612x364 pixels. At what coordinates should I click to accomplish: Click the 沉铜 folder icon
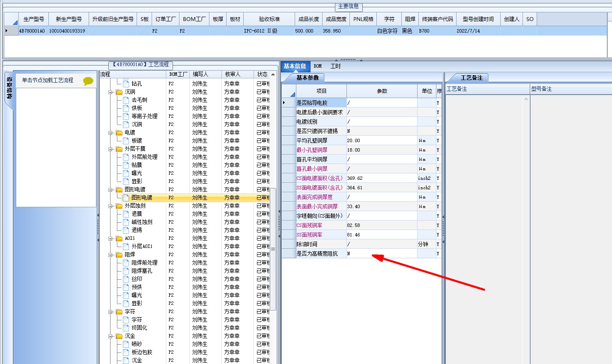119,92
